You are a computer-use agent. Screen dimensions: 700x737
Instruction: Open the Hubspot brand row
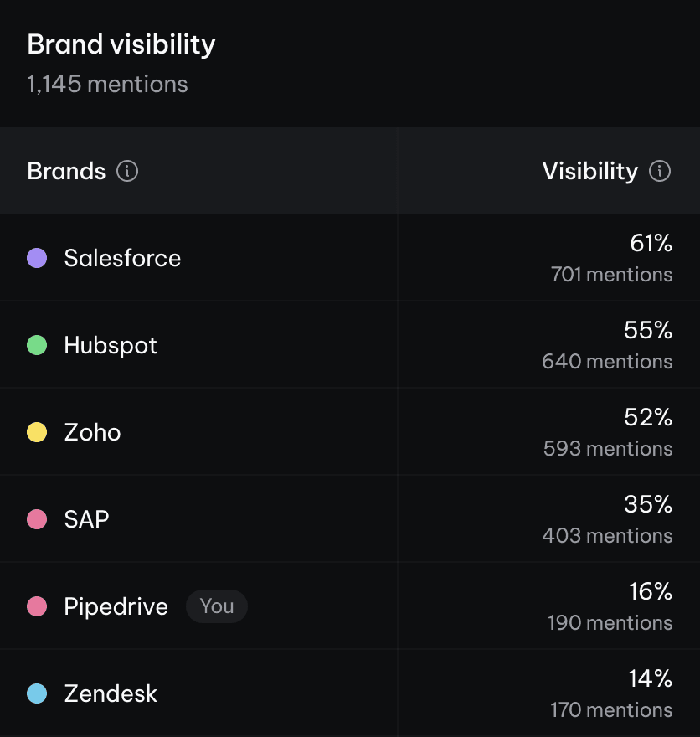(x=111, y=345)
